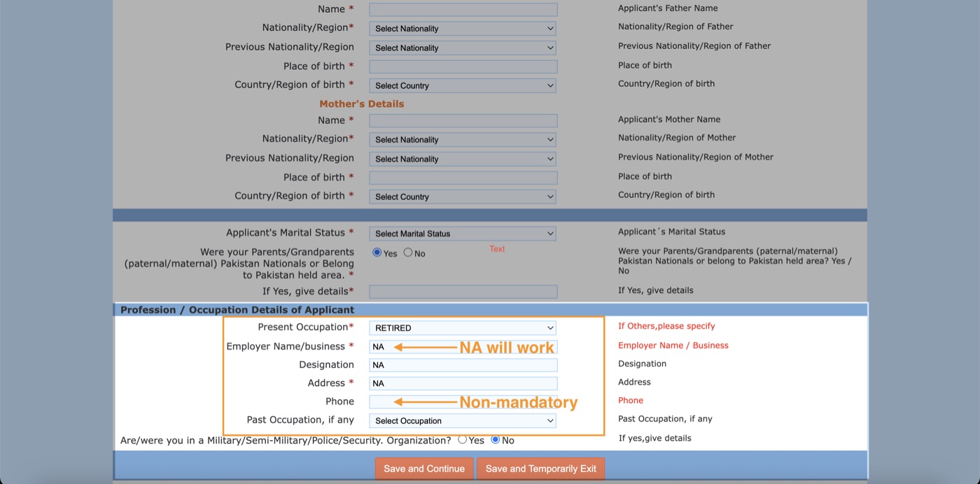Click 'Mother's Details' heading text
980x484 pixels.
[362, 104]
